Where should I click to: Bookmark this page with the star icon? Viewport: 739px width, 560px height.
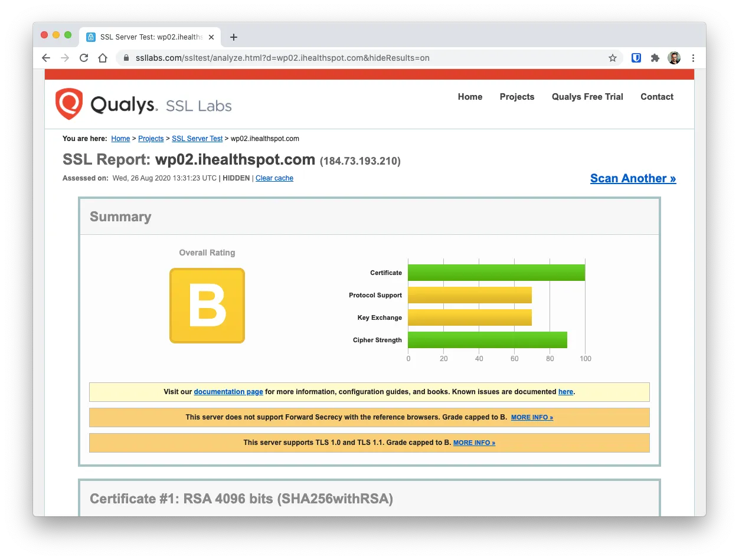pos(613,58)
